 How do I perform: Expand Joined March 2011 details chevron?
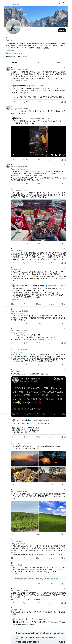[23, 53]
